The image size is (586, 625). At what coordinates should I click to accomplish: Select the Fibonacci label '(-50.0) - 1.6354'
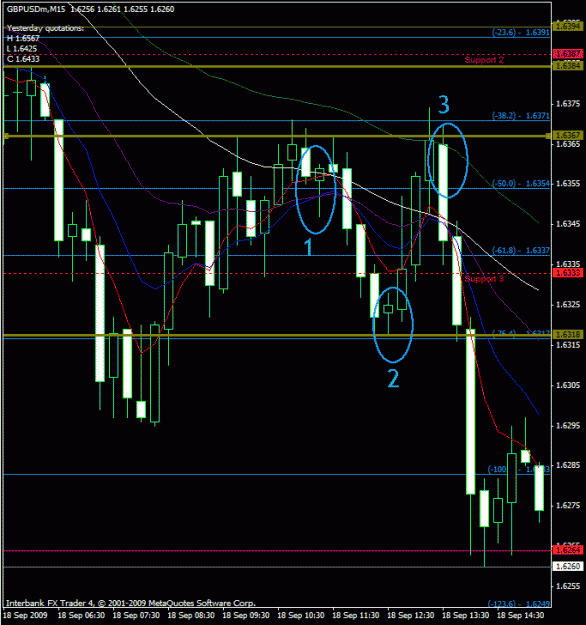coord(521,183)
